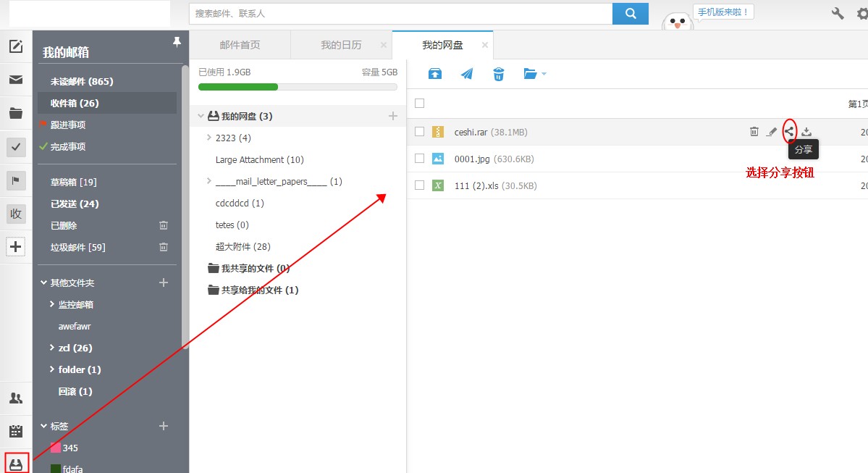Image resolution: width=868 pixels, height=473 pixels.
Task: Click the pink 345 tag swatch
Action: 55,448
